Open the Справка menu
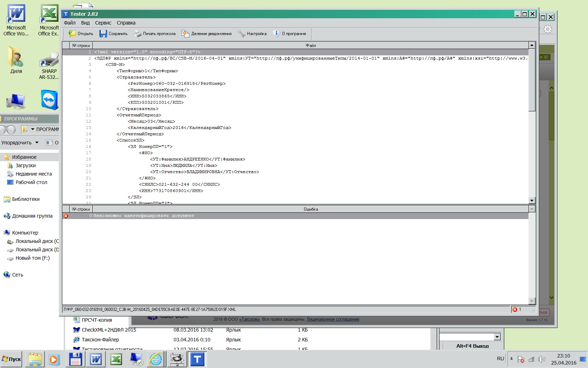The height and width of the screenshot is (368, 588). click(x=126, y=23)
